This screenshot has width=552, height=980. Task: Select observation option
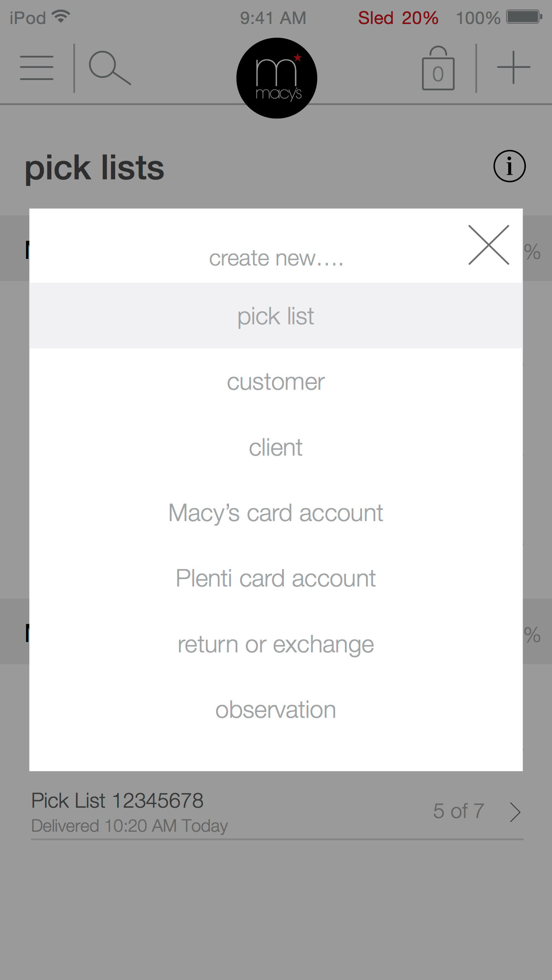pyautogui.click(x=276, y=710)
